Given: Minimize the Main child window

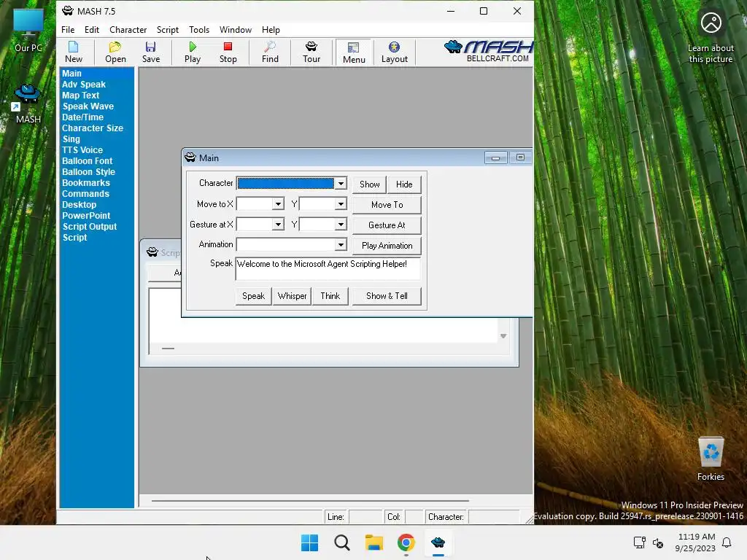Looking at the screenshot, I should pyautogui.click(x=495, y=157).
